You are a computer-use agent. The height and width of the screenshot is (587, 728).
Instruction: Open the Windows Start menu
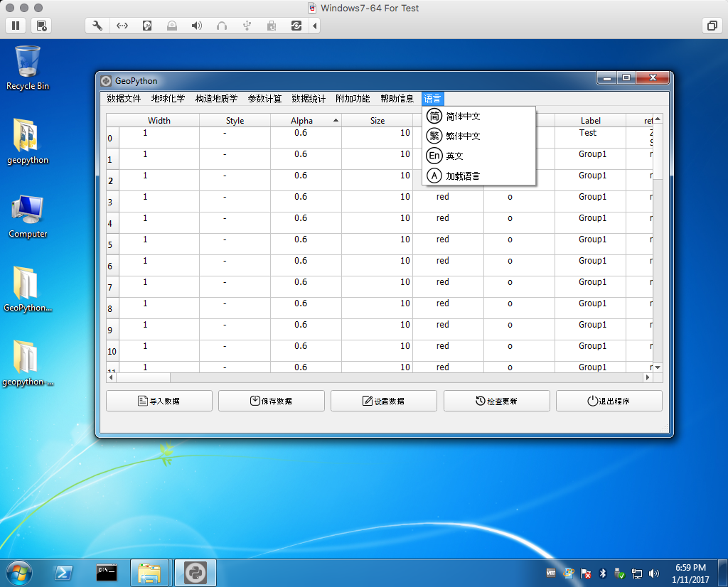[18, 573]
